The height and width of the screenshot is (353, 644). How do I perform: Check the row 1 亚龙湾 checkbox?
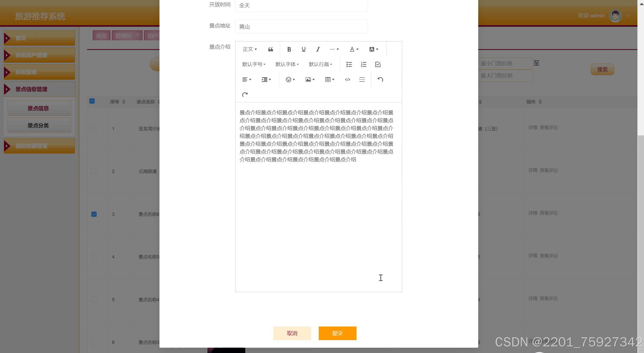[x=94, y=129]
